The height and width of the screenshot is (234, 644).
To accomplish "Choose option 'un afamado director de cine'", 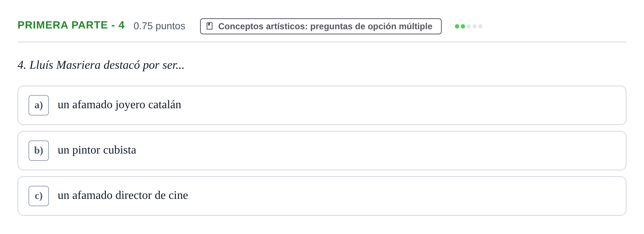I will [x=123, y=195].
